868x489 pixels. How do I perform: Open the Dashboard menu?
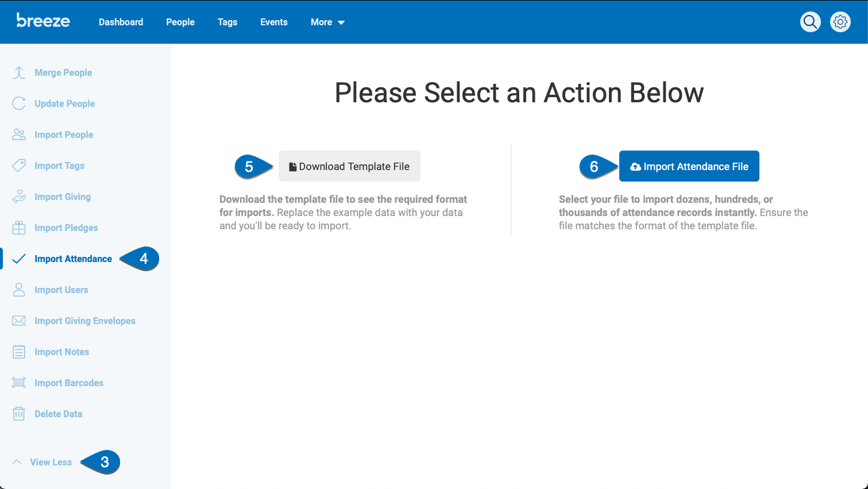121,22
